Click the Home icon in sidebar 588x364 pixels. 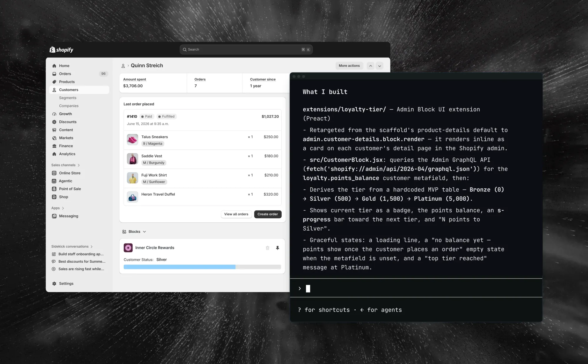point(54,66)
